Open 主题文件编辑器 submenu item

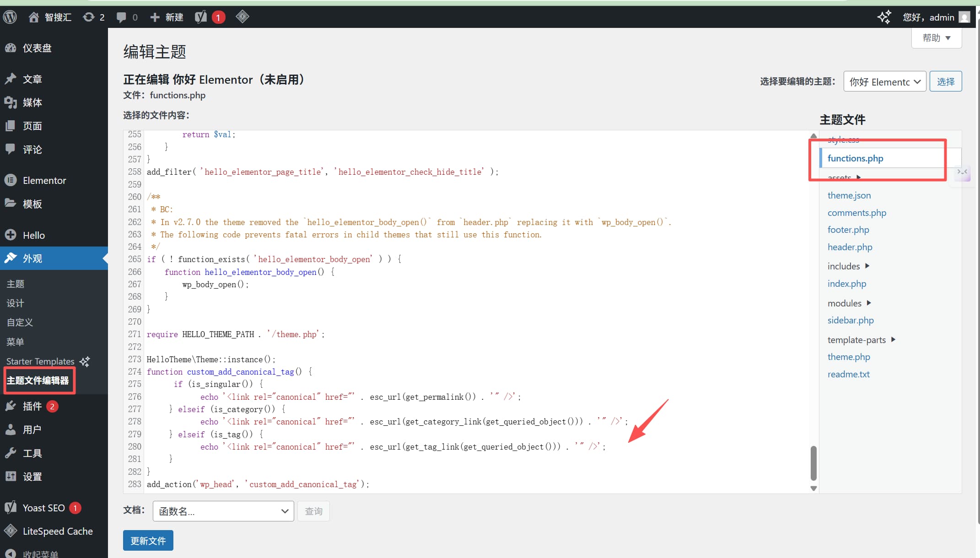click(38, 381)
